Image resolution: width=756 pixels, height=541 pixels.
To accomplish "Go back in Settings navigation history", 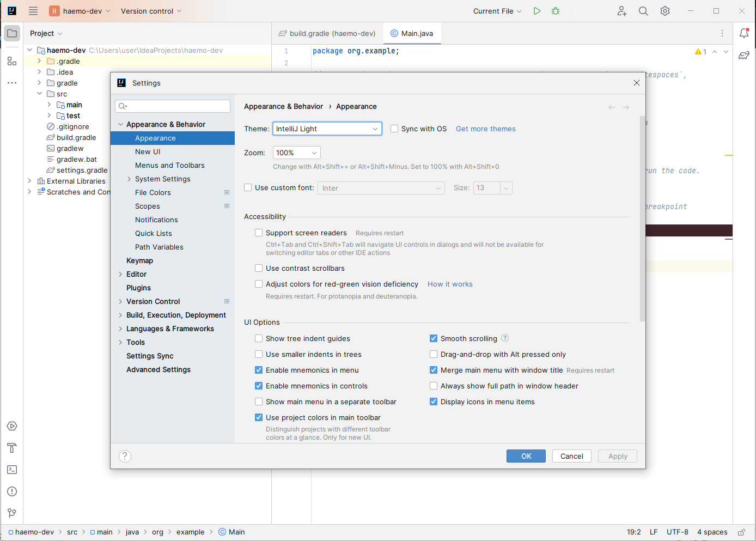I will pos(612,107).
